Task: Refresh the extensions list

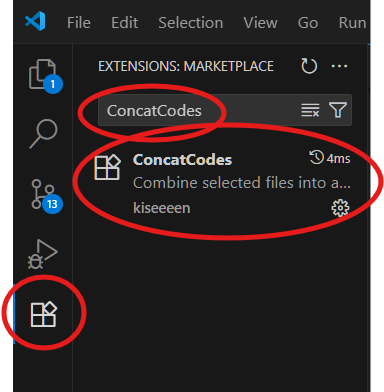Action: (x=309, y=66)
